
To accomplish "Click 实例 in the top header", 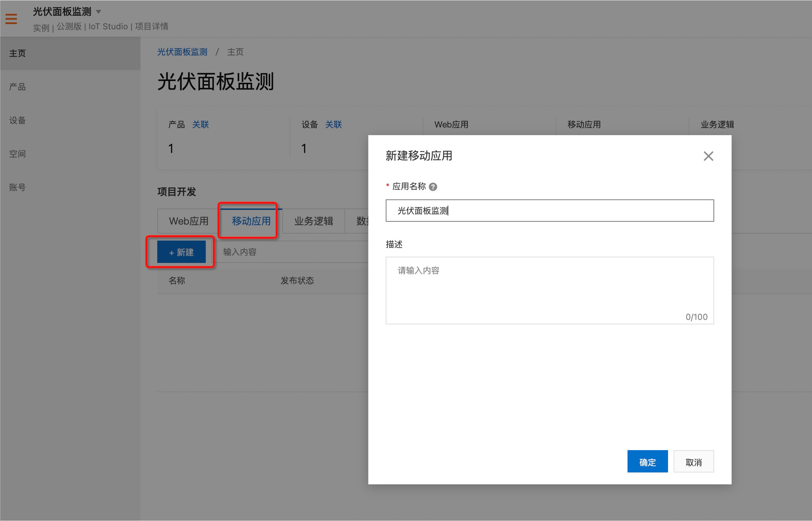I will (x=41, y=28).
